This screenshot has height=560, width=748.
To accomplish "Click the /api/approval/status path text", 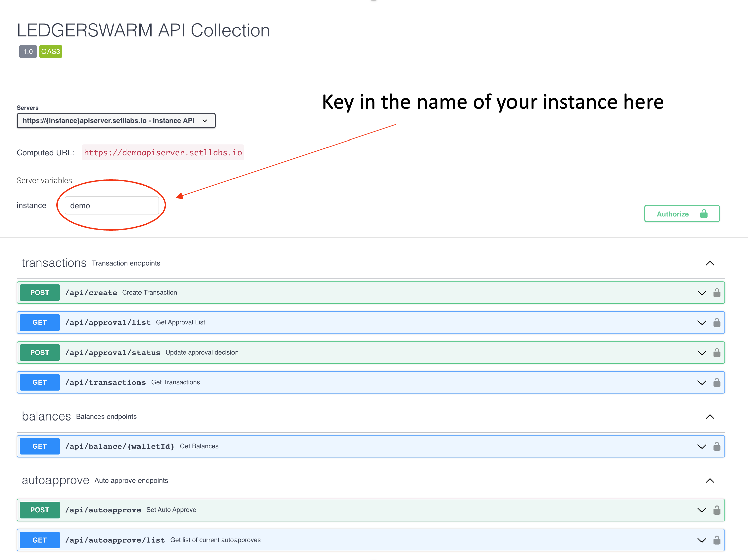I will 113,353.
